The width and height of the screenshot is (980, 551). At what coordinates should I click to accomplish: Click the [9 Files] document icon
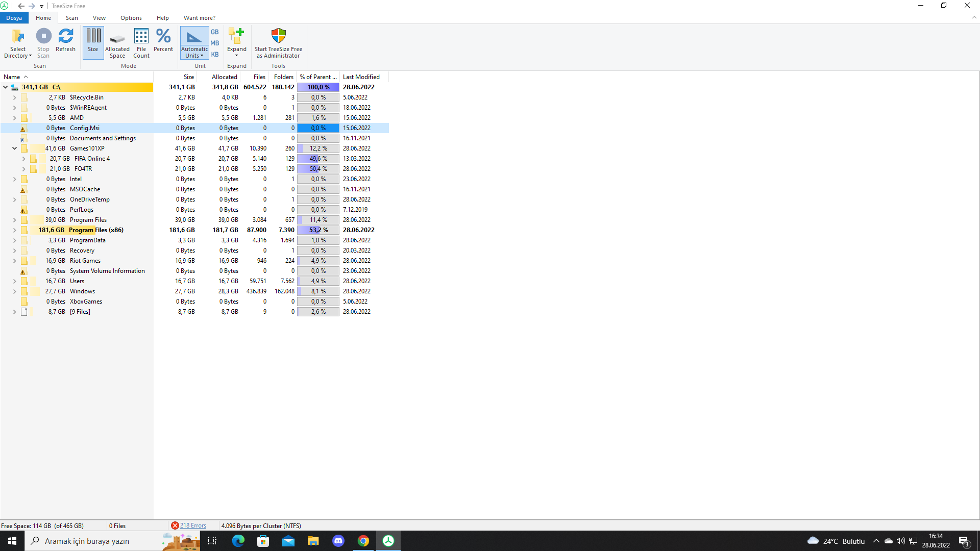click(x=24, y=312)
